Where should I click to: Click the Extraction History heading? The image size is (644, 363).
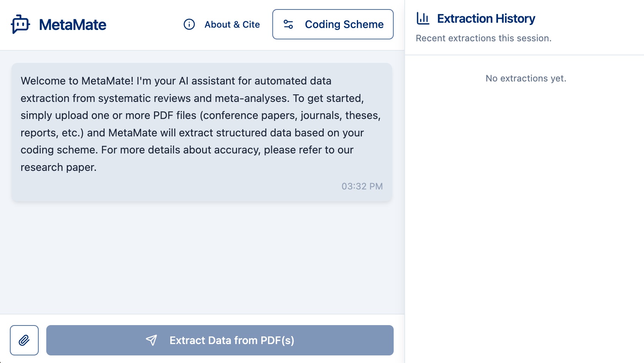coord(486,18)
